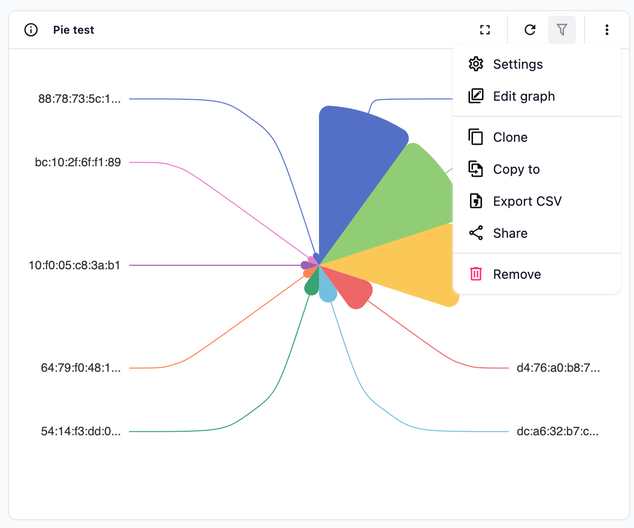The height and width of the screenshot is (528, 634).
Task: Export the graph data as CSV
Action: 527,201
